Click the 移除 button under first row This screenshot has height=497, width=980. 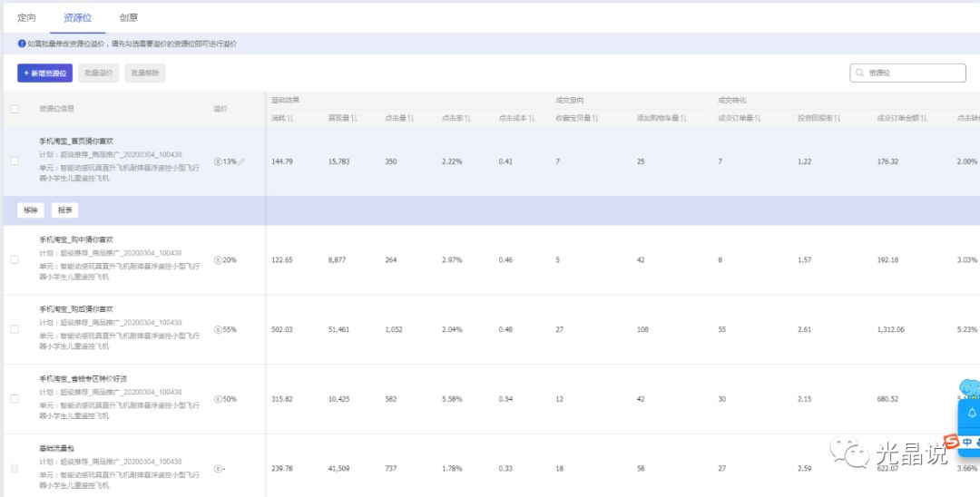[31, 210]
